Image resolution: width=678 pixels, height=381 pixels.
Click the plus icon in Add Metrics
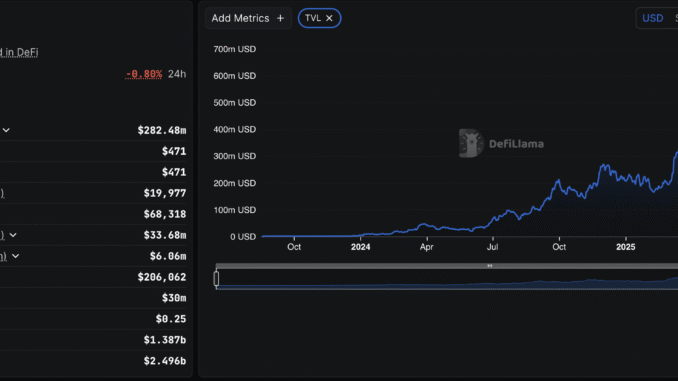pyautogui.click(x=280, y=18)
